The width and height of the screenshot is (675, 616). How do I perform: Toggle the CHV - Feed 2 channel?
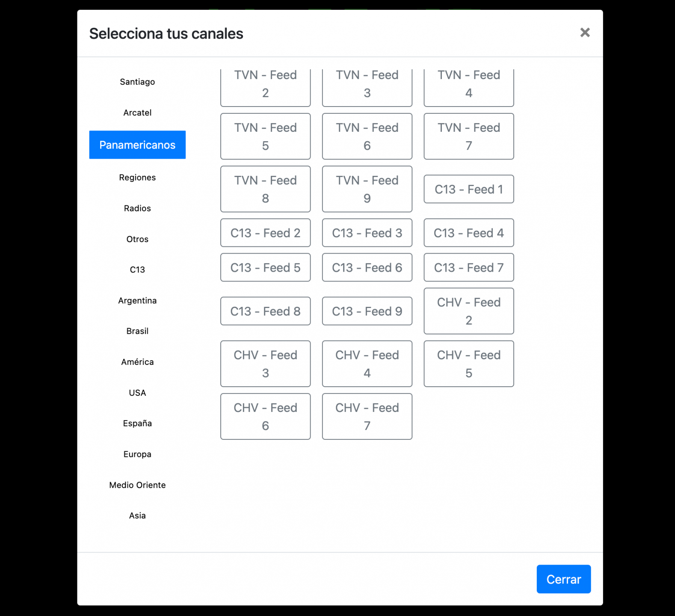pos(469,311)
